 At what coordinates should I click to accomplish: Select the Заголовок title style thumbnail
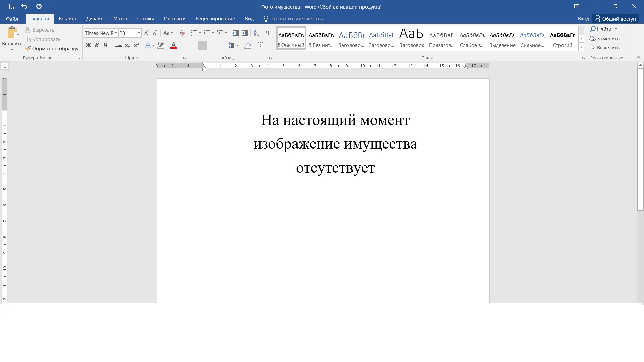[x=412, y=39]
